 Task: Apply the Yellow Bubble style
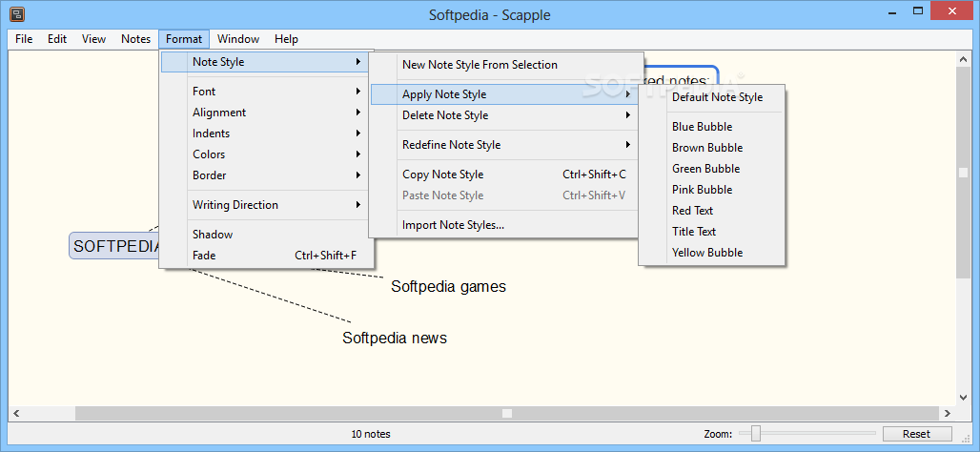(x=712, y=253)
